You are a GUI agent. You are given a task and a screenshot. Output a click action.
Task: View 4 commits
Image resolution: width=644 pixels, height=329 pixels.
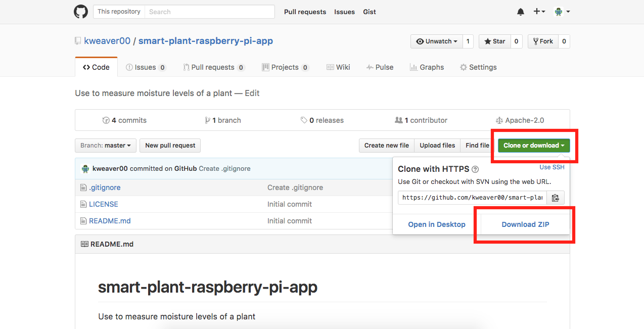point(124,120)
